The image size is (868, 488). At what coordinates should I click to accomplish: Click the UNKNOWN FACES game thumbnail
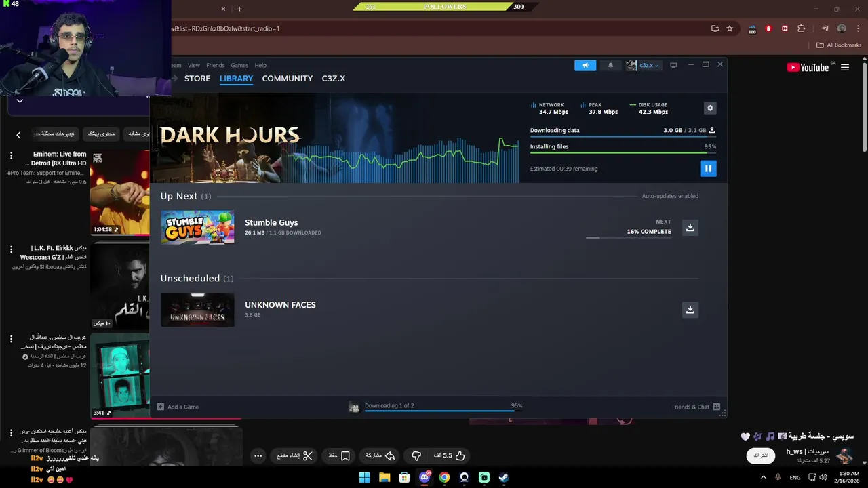coord(198,310)
